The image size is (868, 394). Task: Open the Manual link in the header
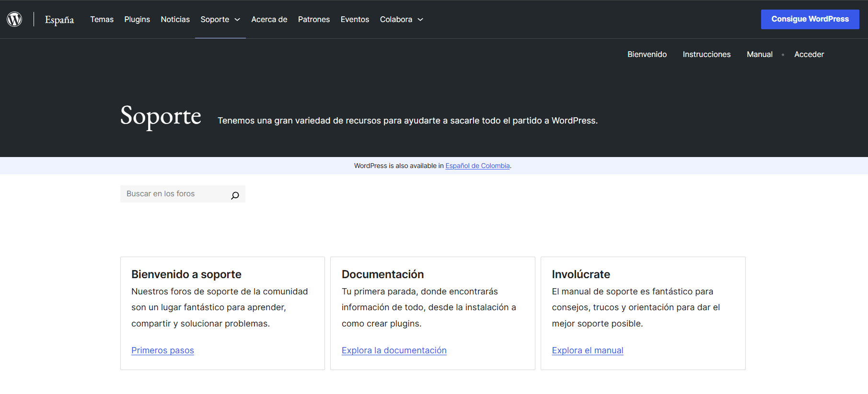pyautogui.click(x=760, y=54)
